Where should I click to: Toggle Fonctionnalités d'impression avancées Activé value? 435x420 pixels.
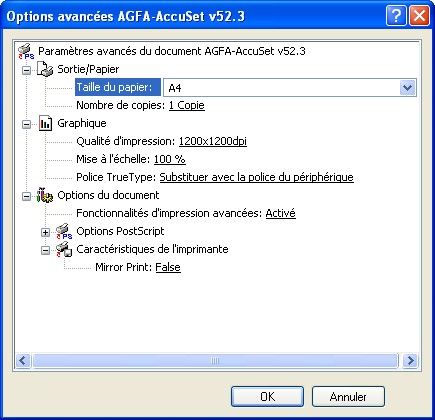[x=280, y=213]
